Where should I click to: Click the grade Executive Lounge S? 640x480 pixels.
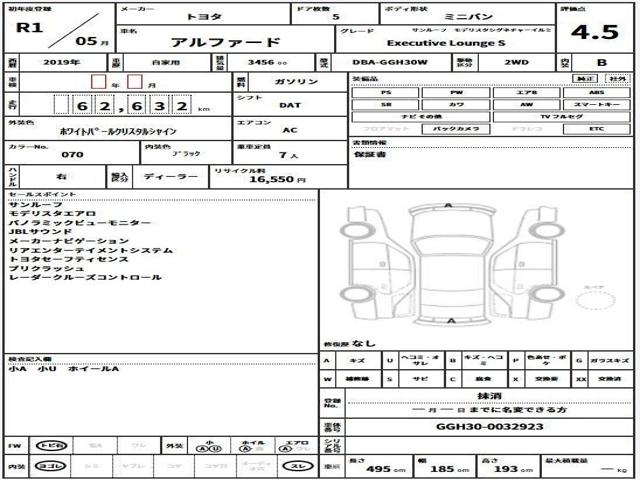pos(446,43)
